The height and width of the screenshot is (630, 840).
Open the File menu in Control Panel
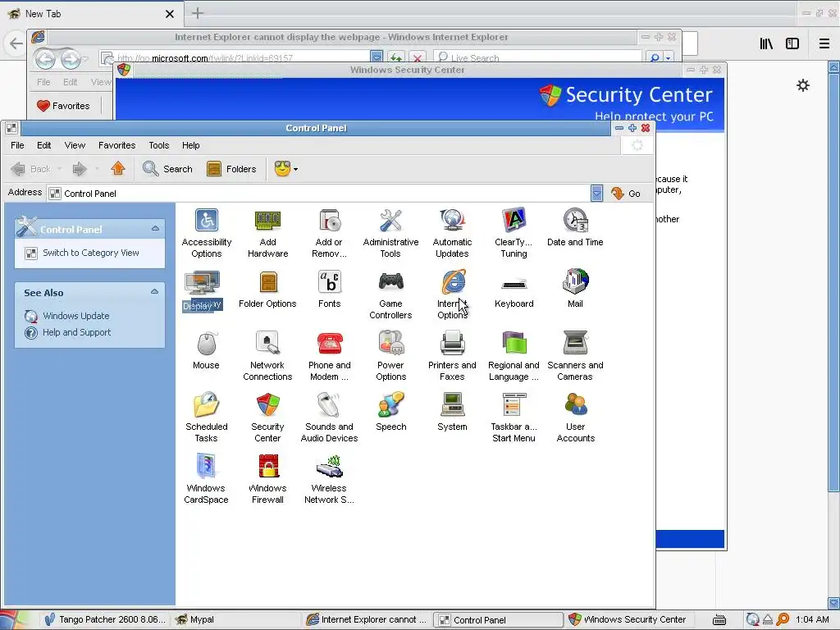click(17, 145)
